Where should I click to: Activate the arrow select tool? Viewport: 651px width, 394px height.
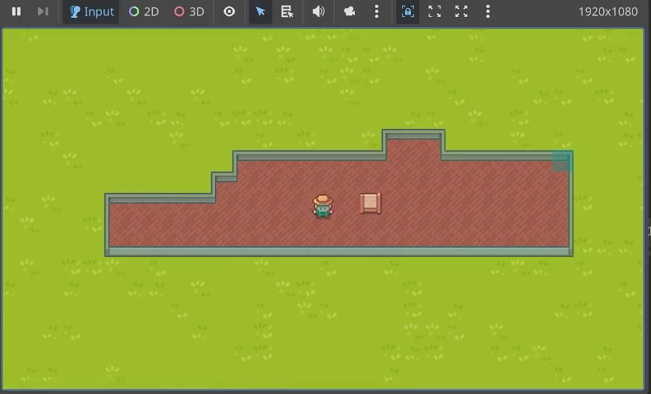click(x=260, y=11)
